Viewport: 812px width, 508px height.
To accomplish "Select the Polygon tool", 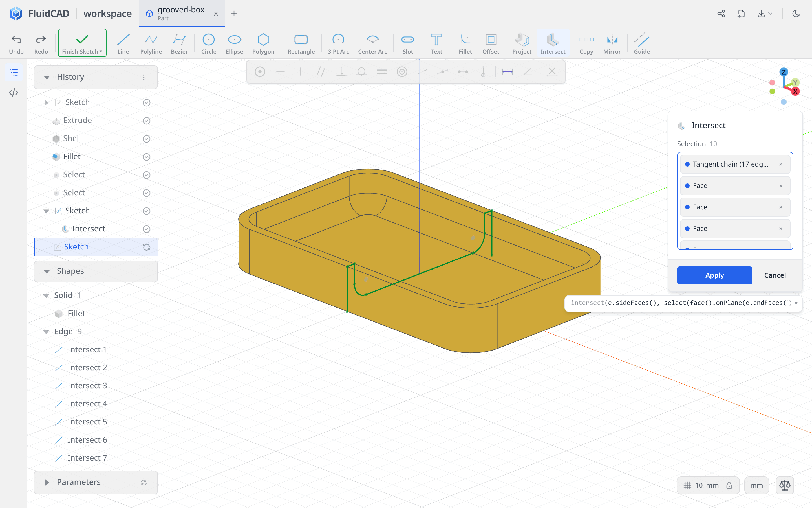I will 263,43.
